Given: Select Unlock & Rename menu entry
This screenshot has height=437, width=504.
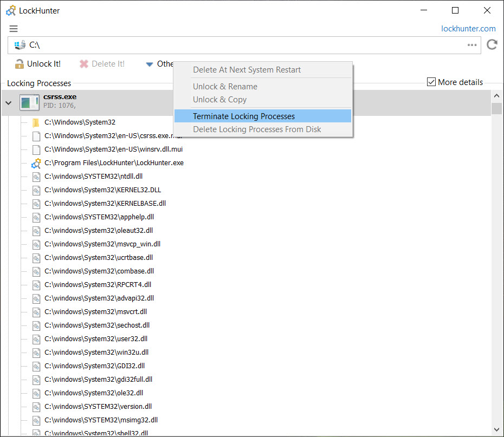Looking at the screenshot, I should [x=225, y=87].
